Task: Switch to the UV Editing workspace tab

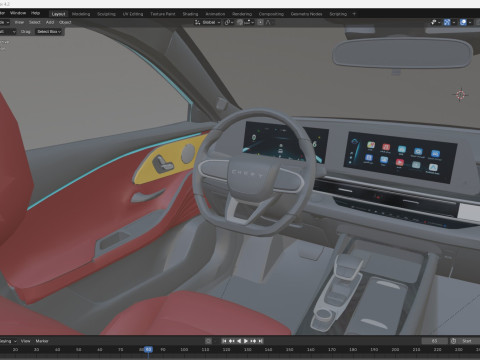Action: pyautogui.click(x=133, y=14)
